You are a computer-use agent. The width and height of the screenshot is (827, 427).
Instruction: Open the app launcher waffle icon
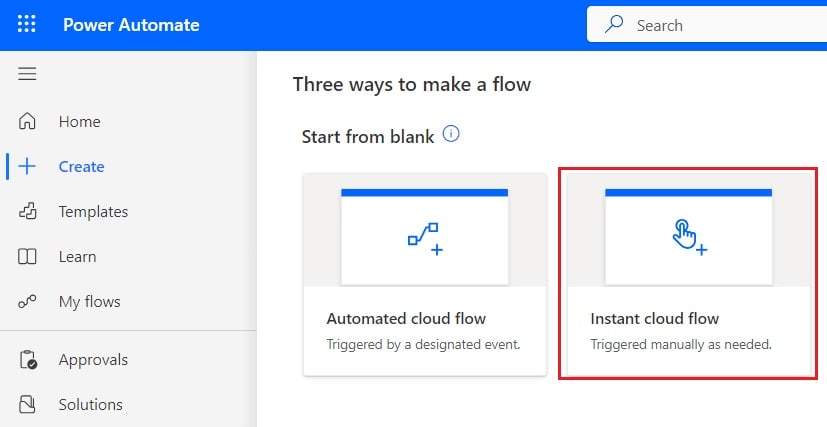click(27, 24)
